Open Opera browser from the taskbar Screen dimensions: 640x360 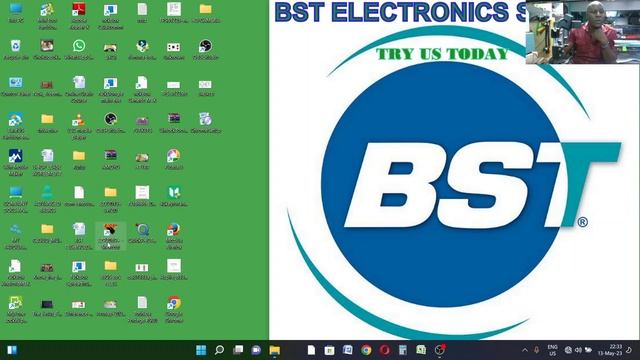click(x=384, y=350)
